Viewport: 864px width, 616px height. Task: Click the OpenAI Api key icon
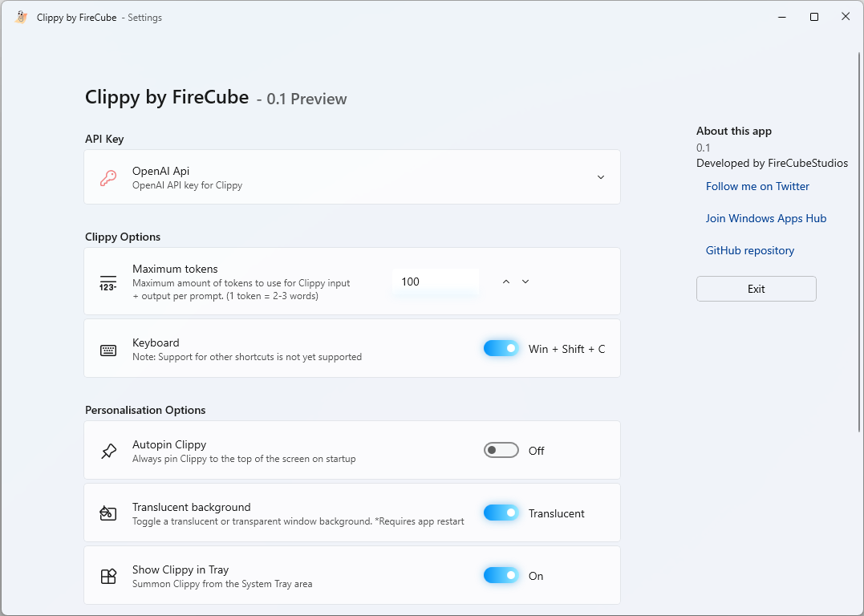(108, 177)
